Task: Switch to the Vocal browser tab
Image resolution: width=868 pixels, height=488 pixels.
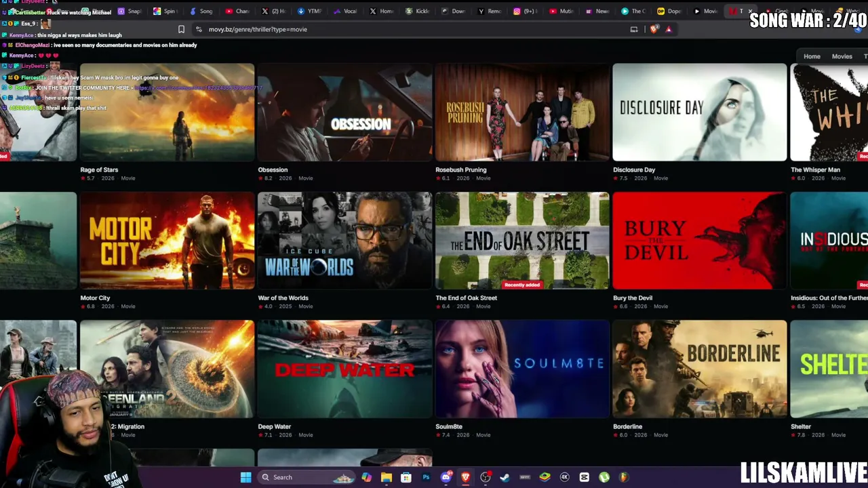Action: pyautogui.click(x=346, y=11)
